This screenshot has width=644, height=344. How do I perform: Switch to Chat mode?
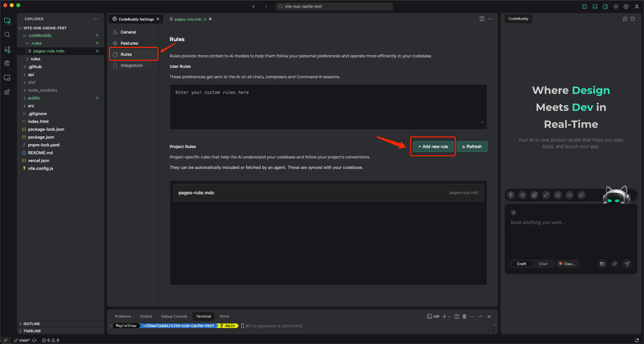pos(543,264)
